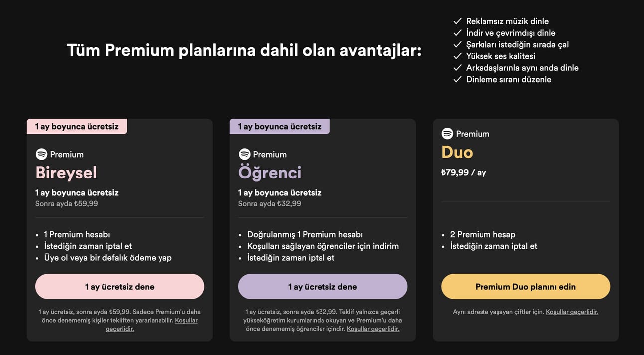Select the Öğrenci plan title
This screenshot has height=355, width=644.
click(270, 173)
